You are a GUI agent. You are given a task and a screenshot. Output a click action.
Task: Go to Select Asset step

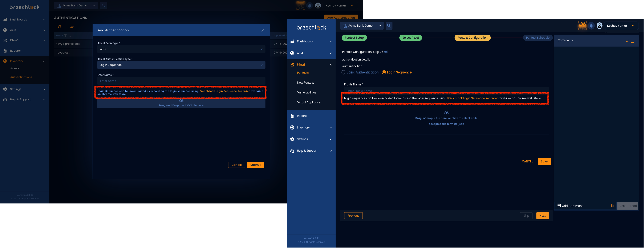(410, 38)
